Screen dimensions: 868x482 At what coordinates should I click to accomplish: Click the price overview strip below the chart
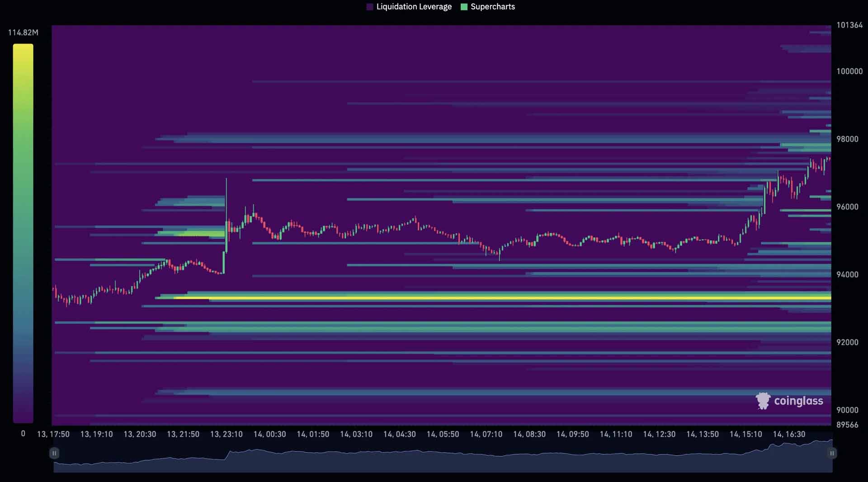click(443, 455)
